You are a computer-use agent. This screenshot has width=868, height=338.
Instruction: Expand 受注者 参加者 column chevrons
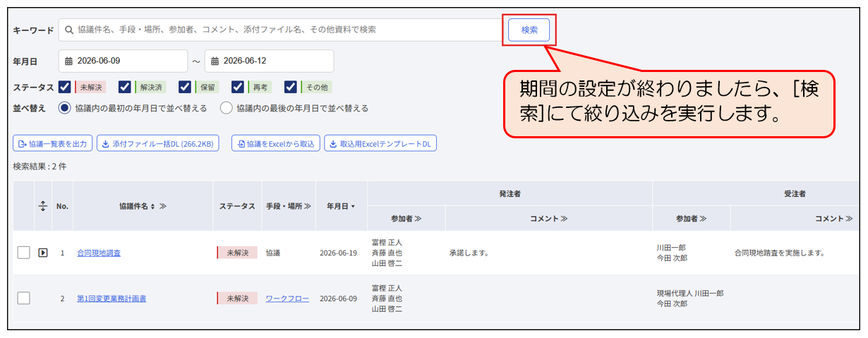703,219
